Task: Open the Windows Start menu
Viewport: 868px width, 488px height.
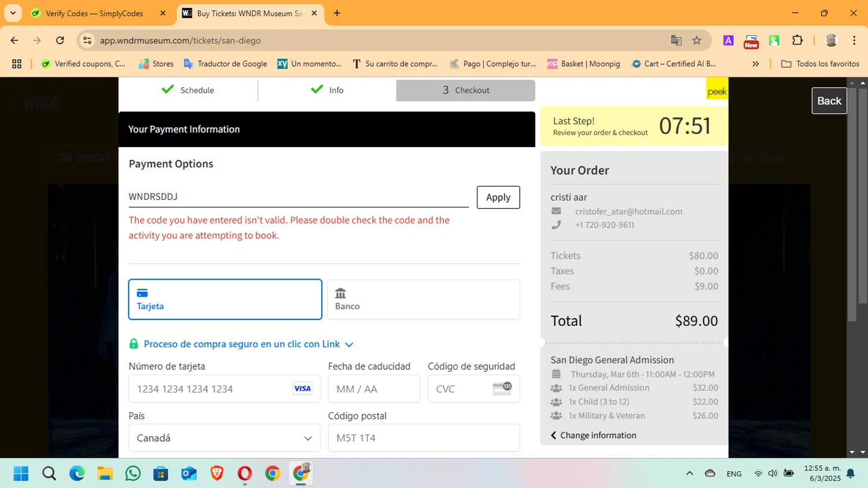Action: click(x=21, y=474)
